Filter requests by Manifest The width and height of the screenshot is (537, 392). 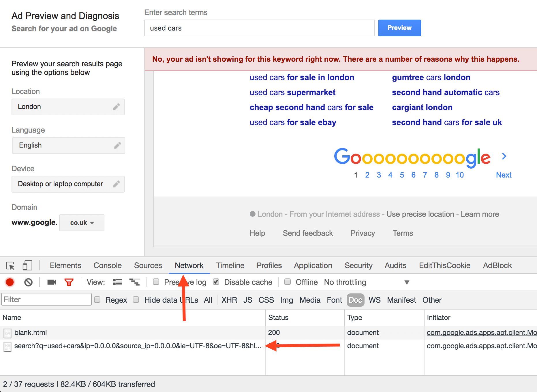click(401, 300)
